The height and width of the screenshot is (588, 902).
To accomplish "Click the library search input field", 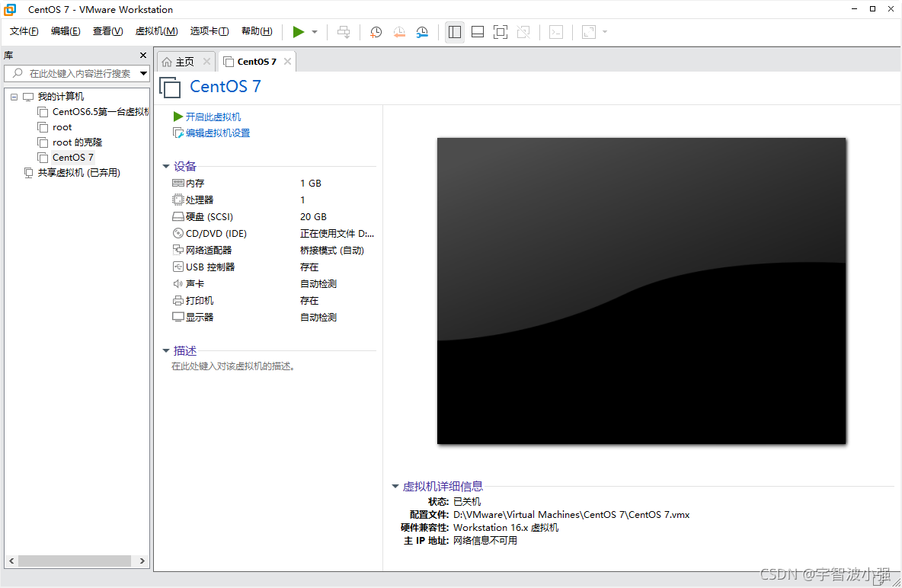I will (79, 74).
